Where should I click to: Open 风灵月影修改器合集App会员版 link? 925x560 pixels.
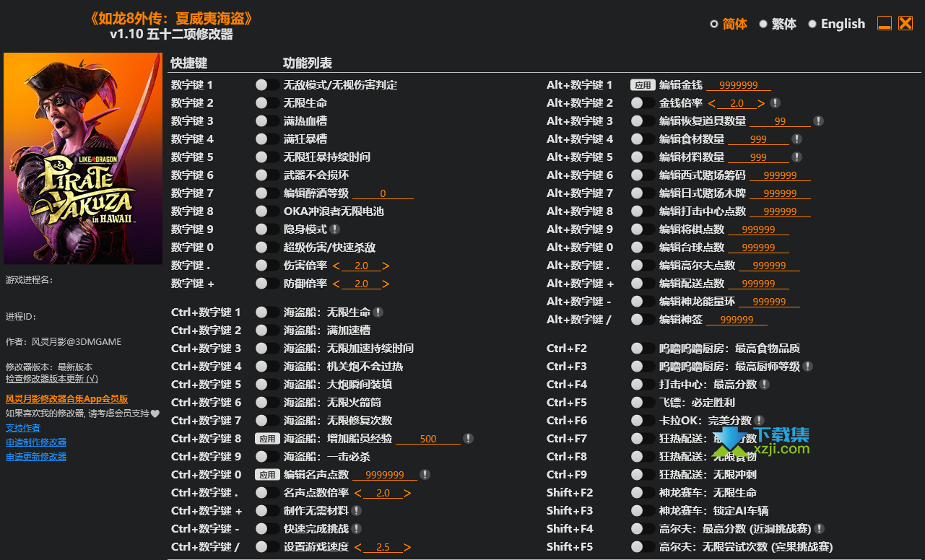click(66, 398)
